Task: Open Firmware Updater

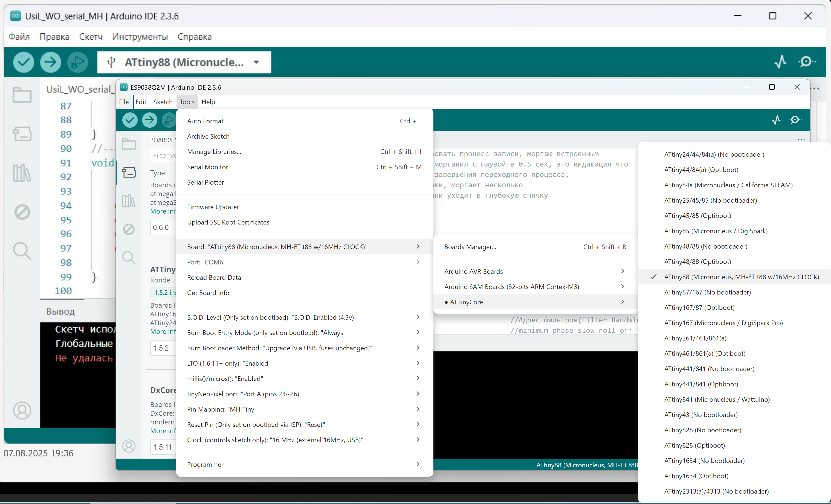Action: pyautogui.click(x=305, y=207)
